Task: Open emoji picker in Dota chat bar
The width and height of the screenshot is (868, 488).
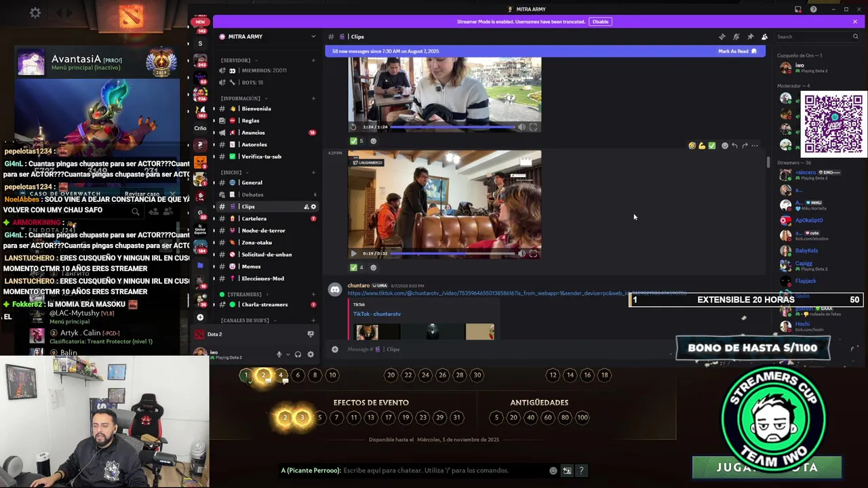Action: tap(553, 470)
